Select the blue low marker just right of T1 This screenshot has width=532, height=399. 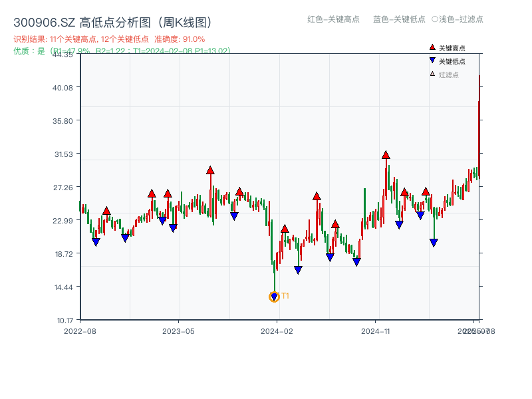(298, 270)
